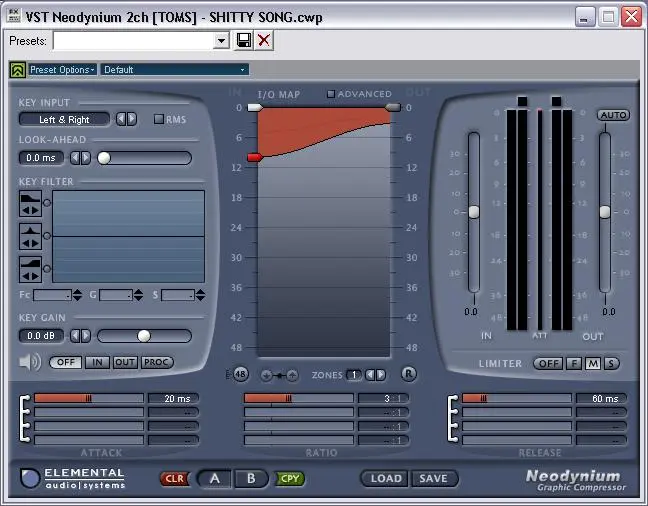Open the Default preset dropdown

[x=174, y=70]
